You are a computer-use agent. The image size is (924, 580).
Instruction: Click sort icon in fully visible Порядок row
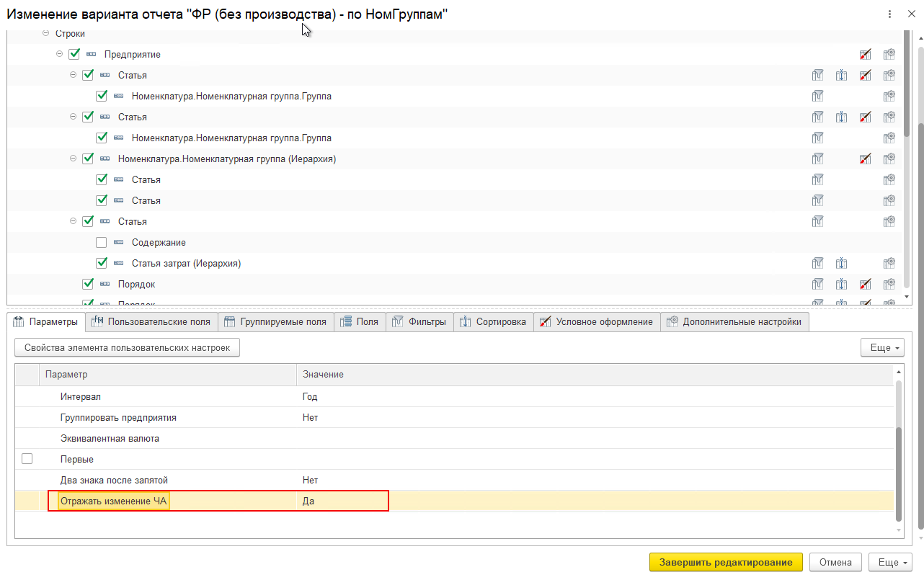(x=841, y=284)
